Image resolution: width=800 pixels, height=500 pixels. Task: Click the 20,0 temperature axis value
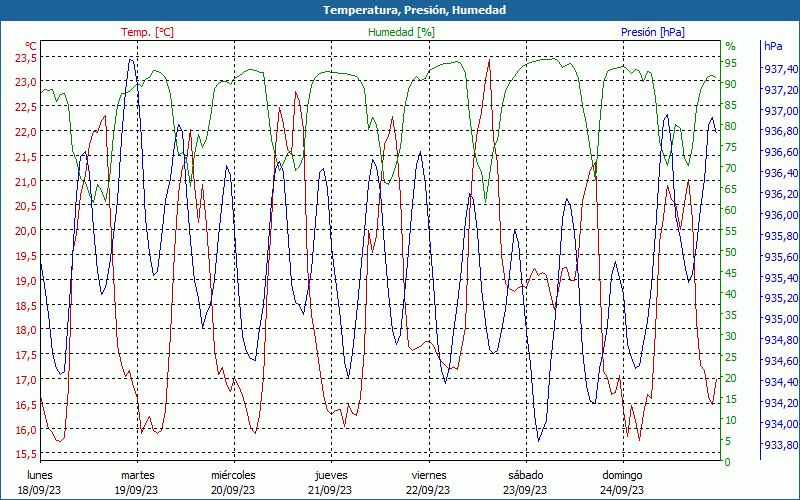26,231
